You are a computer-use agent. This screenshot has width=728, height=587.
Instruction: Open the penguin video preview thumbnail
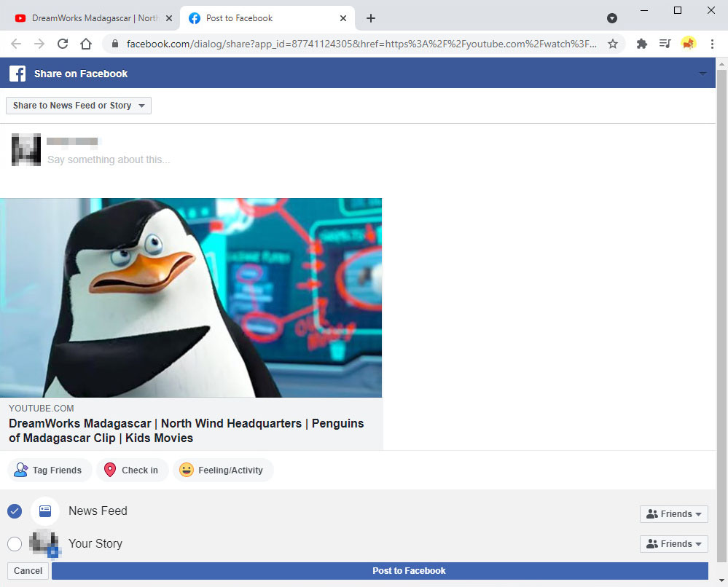click(191, 297)
